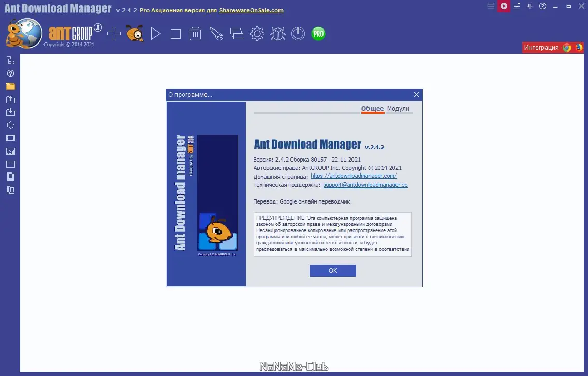Select the question mark category in sidebar
The height and width of the screenshot is (376, 588).
(10, 74)
